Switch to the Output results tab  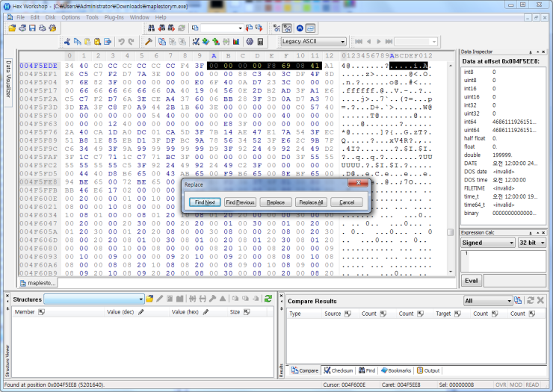pyautogui.click(x=428, y=370)
